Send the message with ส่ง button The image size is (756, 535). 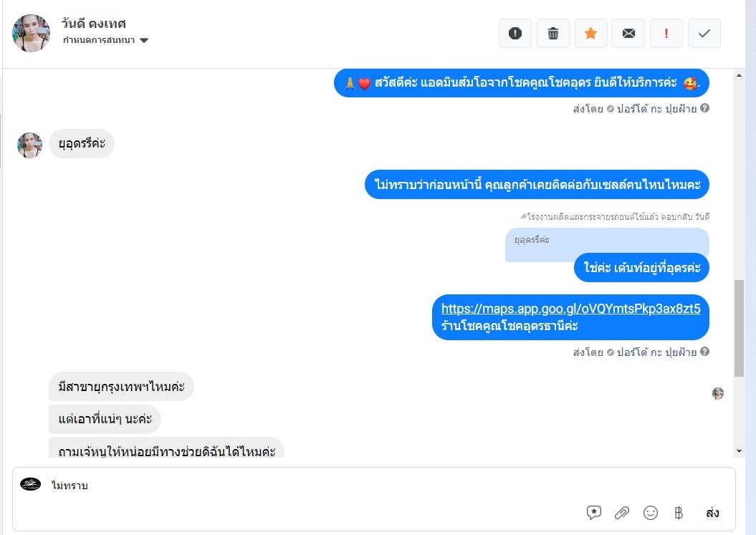712,512
